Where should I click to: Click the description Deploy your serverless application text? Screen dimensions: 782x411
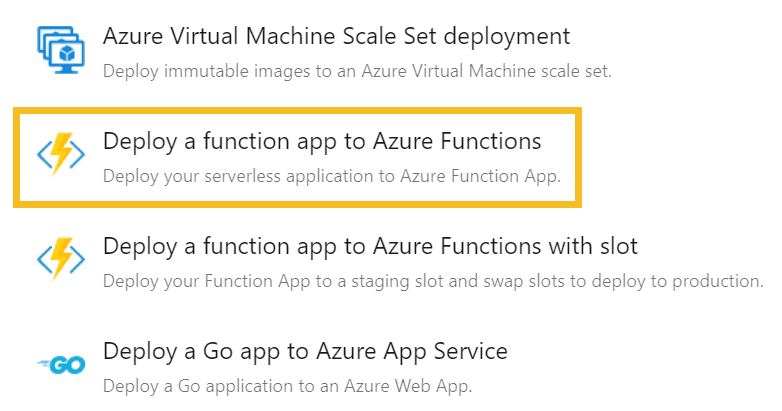coord(332,177)
